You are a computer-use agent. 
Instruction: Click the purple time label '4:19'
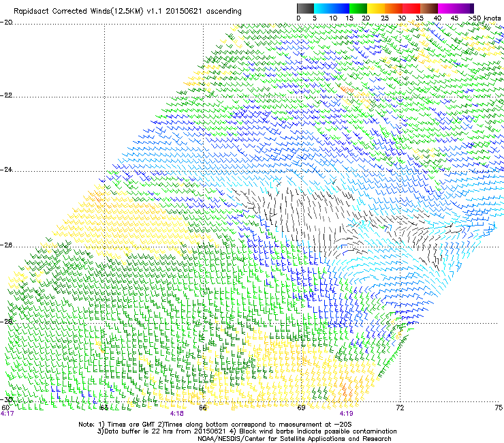pos(346,414)
